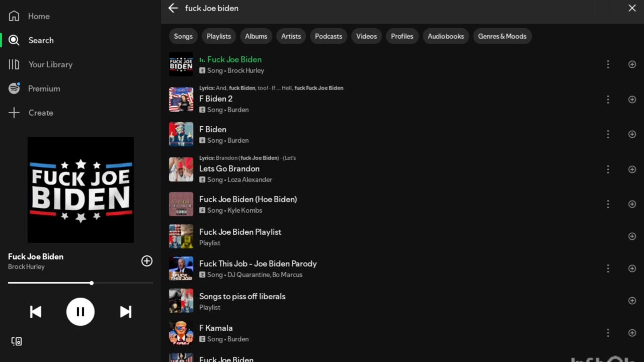Open the connect to device icon
This screenshot has width=644, height=362.
click(17, 341)
